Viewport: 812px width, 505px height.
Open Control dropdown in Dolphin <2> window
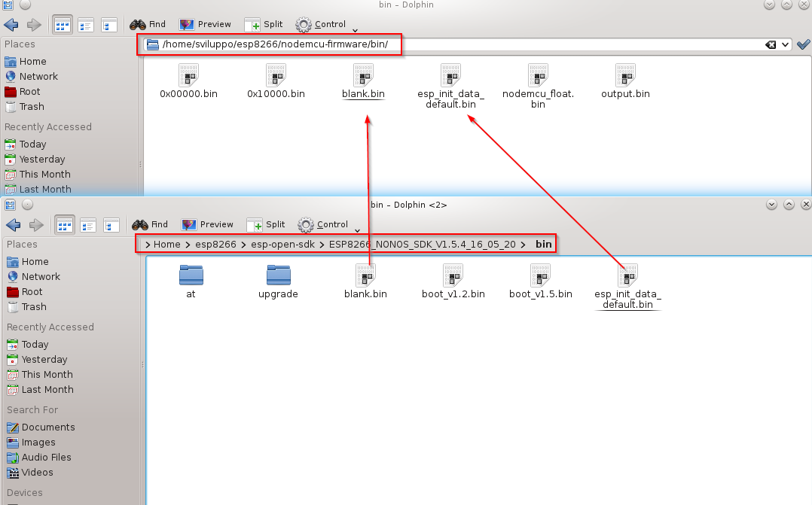[x=325, y=224]
